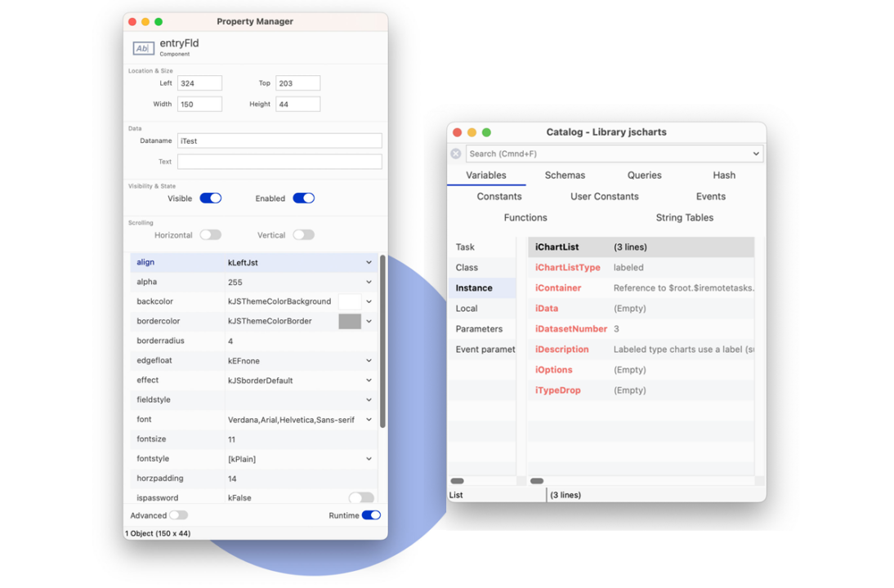Open the Events tab

point(710,196)
